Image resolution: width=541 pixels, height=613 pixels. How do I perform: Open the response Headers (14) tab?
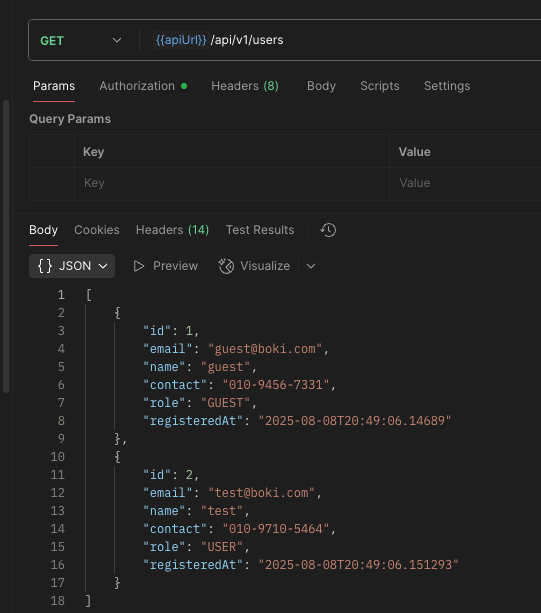[172, 230]
